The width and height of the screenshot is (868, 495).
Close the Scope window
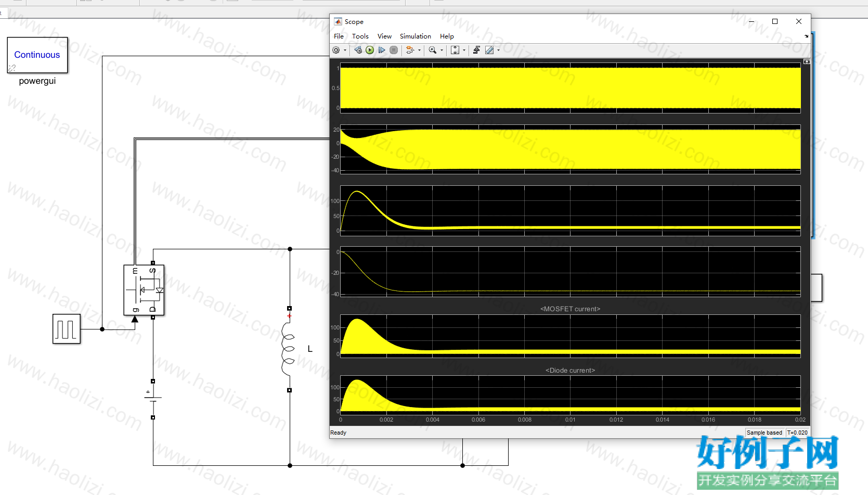[x=799, y=21]
